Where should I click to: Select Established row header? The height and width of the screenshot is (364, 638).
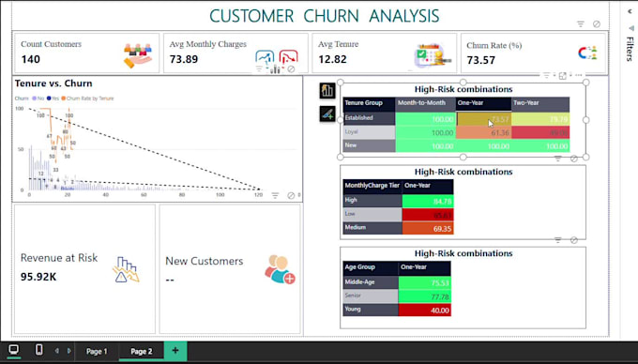click(369, 118)
